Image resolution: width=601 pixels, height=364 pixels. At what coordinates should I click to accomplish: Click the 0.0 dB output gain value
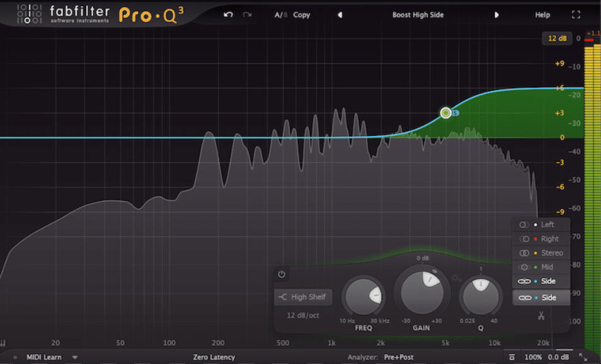pyautogui.click(x=558, y=357)
